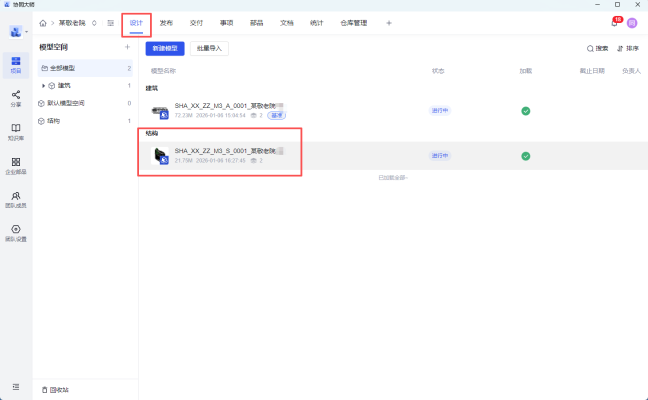Toggle load checkmark for the M3_S model
The image size is (648, 400).
click(525, 156)
